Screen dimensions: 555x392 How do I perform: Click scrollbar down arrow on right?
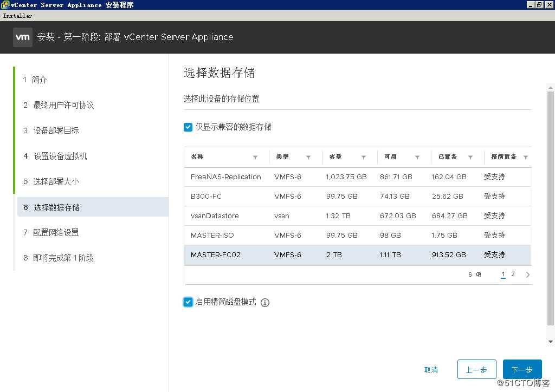coord(551,342)
